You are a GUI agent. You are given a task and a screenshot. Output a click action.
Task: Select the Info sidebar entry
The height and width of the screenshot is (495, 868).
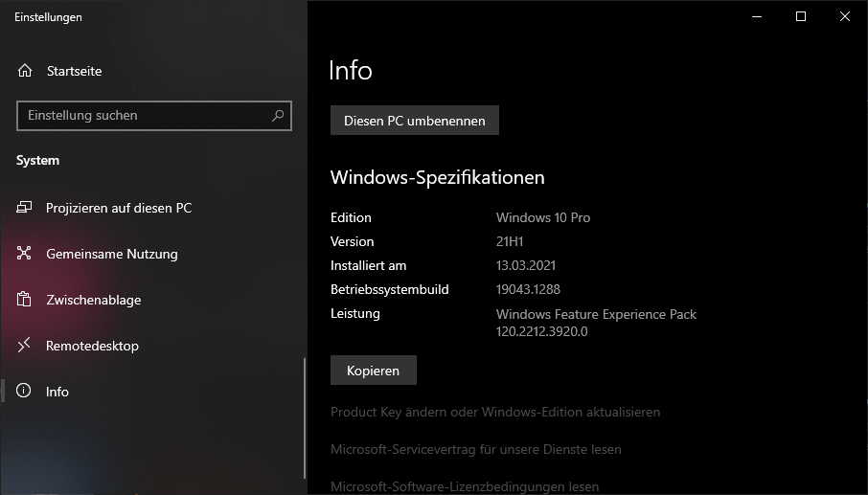pyautogui.click(x=57, y=392)
